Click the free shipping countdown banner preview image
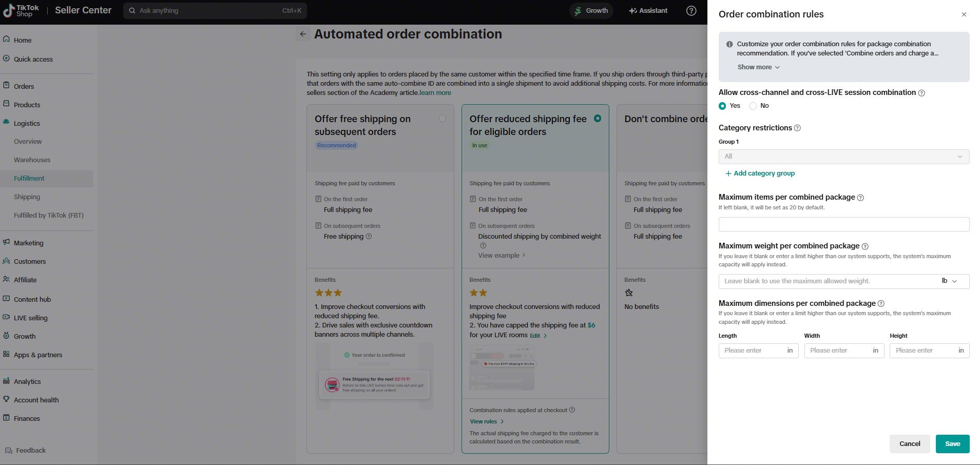The width and height of the screenshot is (980, 465). [374, 376]
